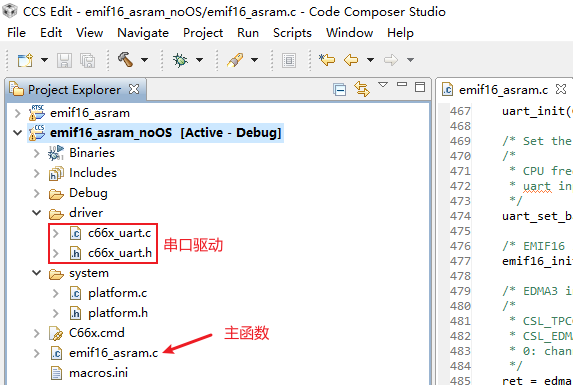Viewport: 573px width, 385px height.
Task: Click the Save toolbar icon
Action: [64, 60]
